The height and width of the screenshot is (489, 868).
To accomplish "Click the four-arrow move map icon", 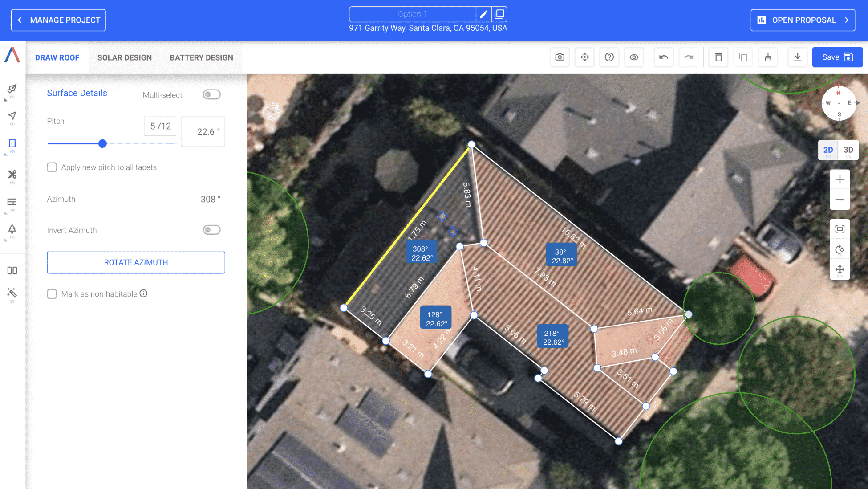I will [x=840, y=269].
